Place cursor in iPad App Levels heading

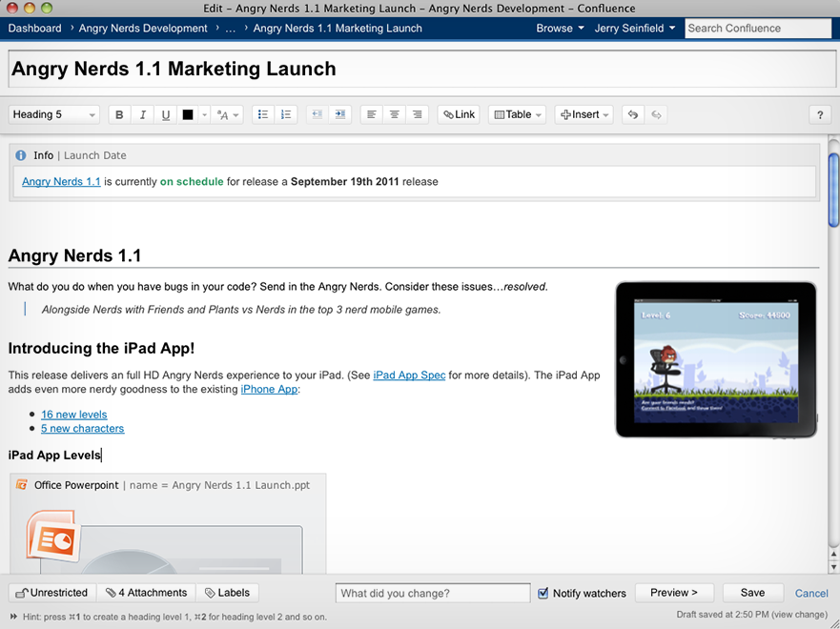pos(54,455)
